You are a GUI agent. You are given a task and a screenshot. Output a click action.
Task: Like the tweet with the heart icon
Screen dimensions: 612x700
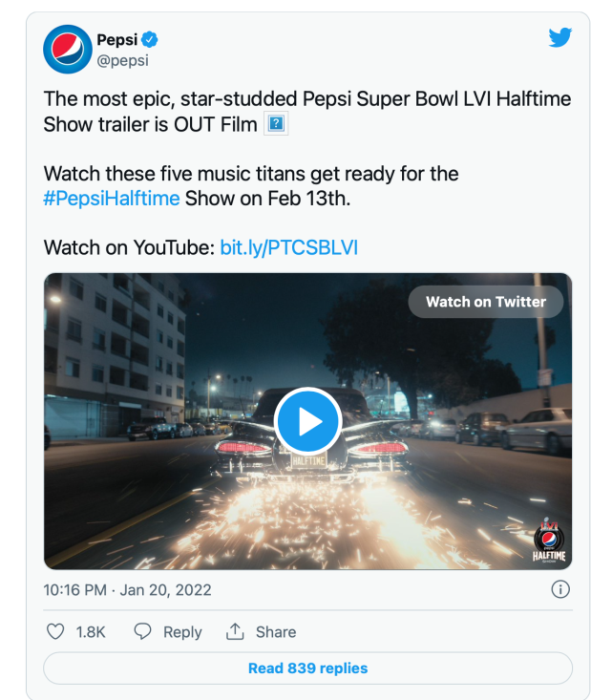[55, 632]
